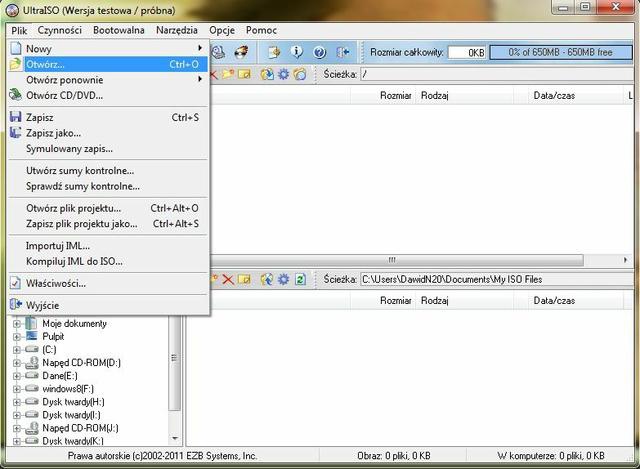Expand the Pulpit tree node
Image resolution: width=640 pixels, height=469 pixels.
pos(17,337)
